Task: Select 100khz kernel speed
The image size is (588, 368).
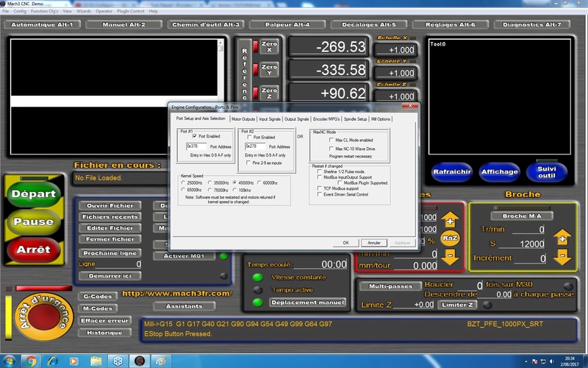Action: point(234,190)
